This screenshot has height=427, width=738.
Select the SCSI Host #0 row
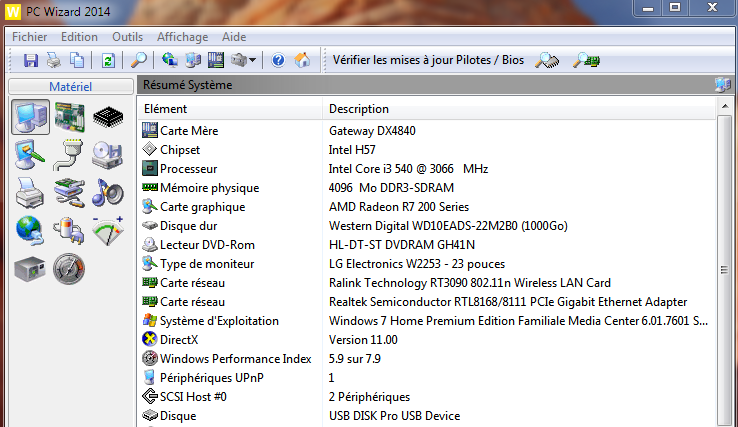click(427, 397)
